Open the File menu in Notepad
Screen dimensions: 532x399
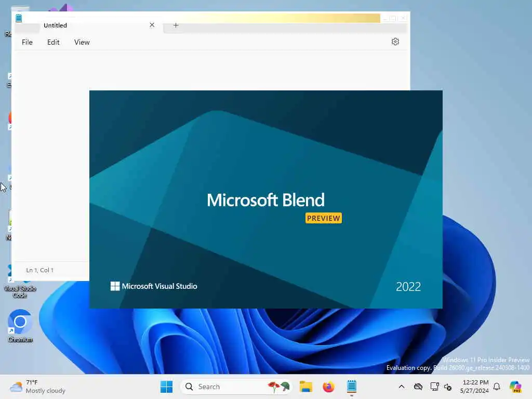click(27, 42)
